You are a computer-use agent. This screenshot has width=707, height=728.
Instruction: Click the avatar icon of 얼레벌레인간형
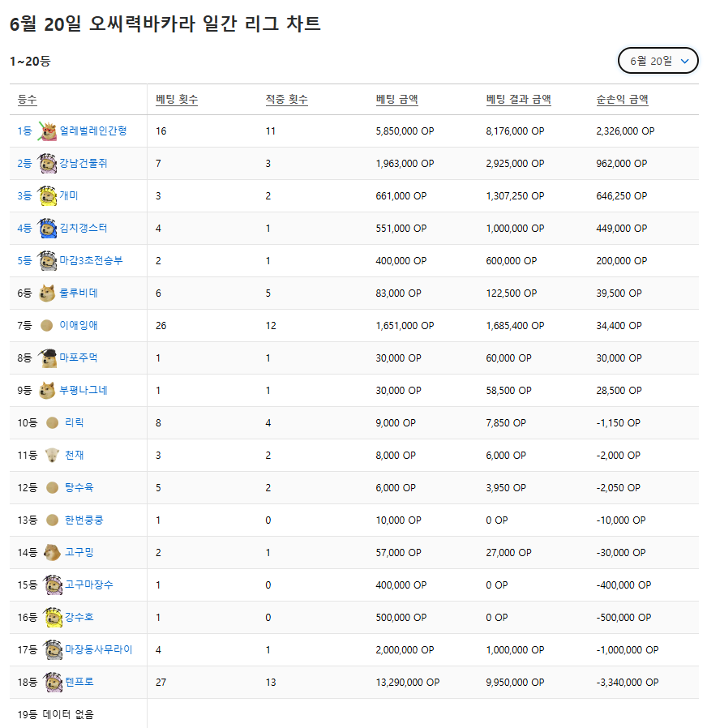[x=47, y=131]
